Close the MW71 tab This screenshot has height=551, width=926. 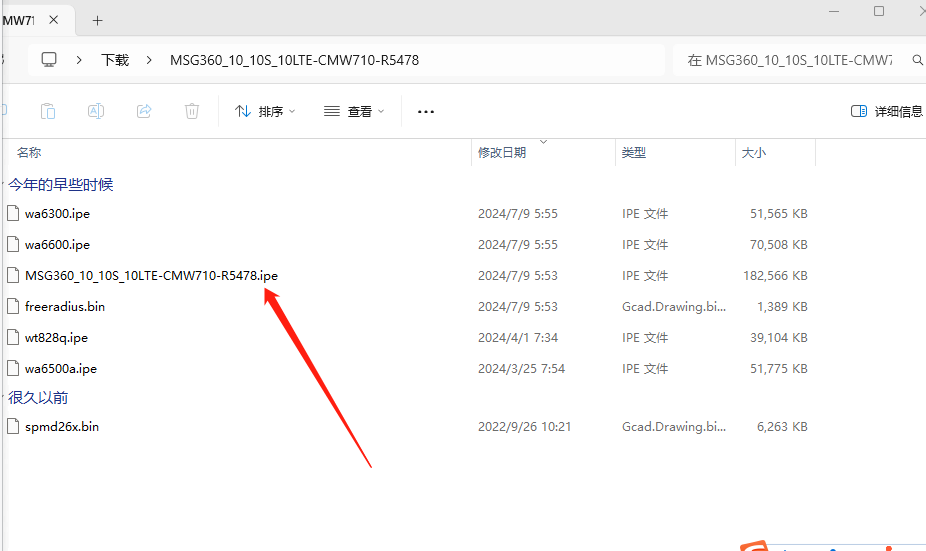[x=53, y=20]
